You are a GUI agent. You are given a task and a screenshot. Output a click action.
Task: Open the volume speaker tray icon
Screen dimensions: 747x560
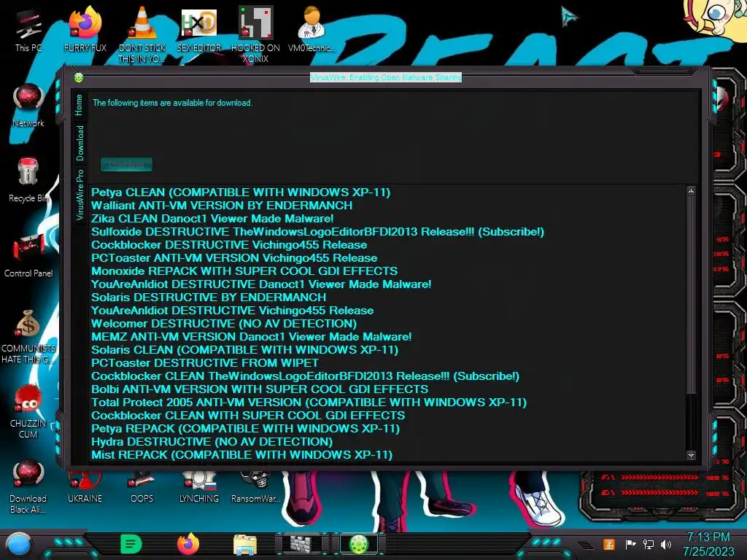click(666, 544)
